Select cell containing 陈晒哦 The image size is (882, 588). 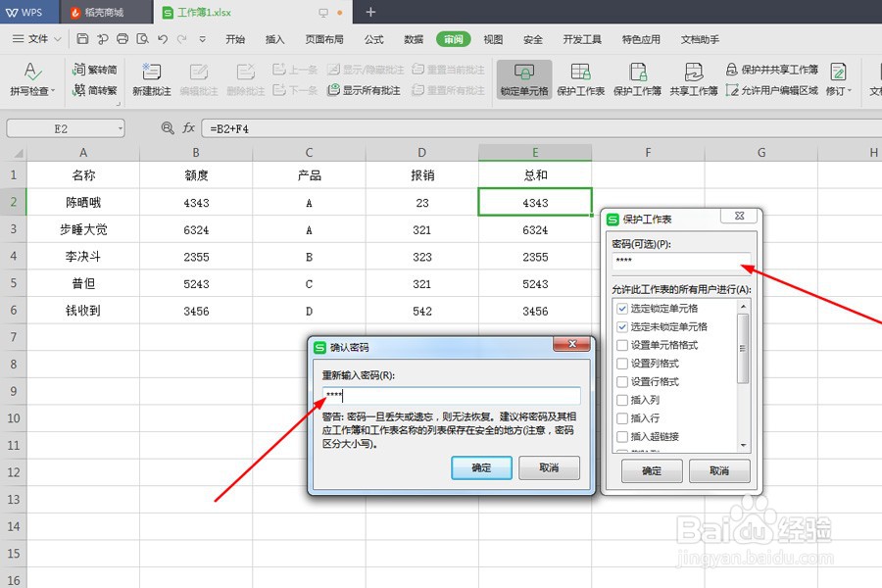[83, 203]
